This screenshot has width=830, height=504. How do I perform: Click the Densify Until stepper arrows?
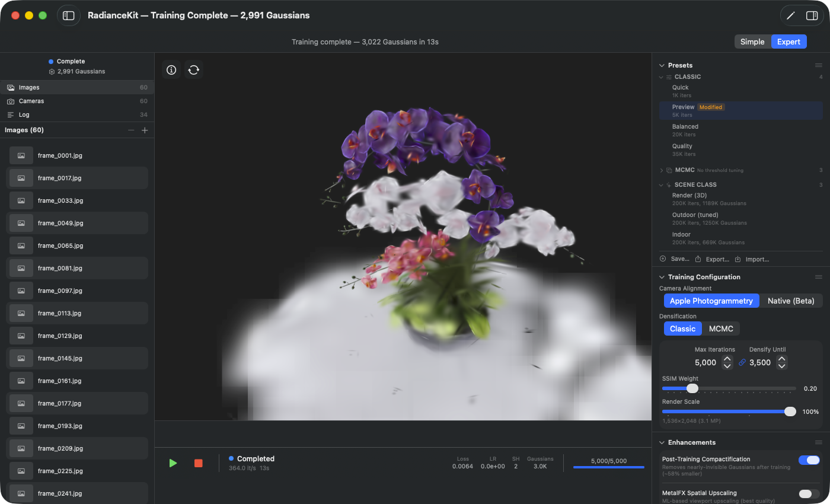[x=782, y=362]
